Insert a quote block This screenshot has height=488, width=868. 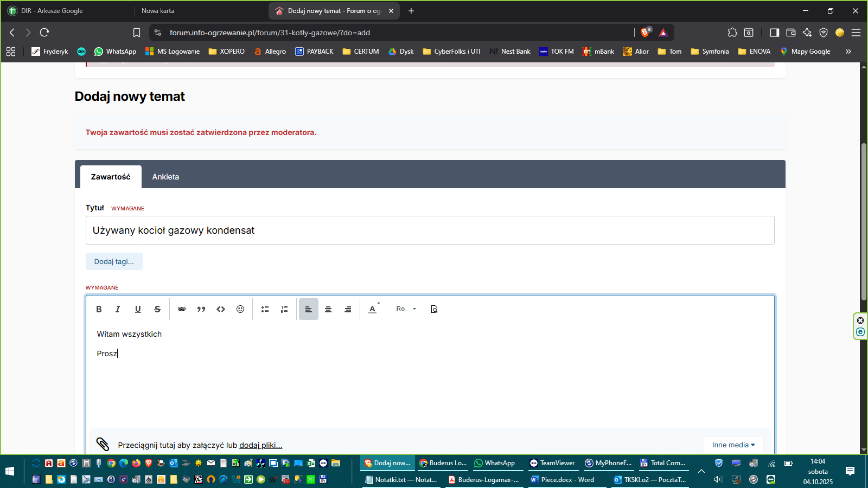[x=201, y=309]
